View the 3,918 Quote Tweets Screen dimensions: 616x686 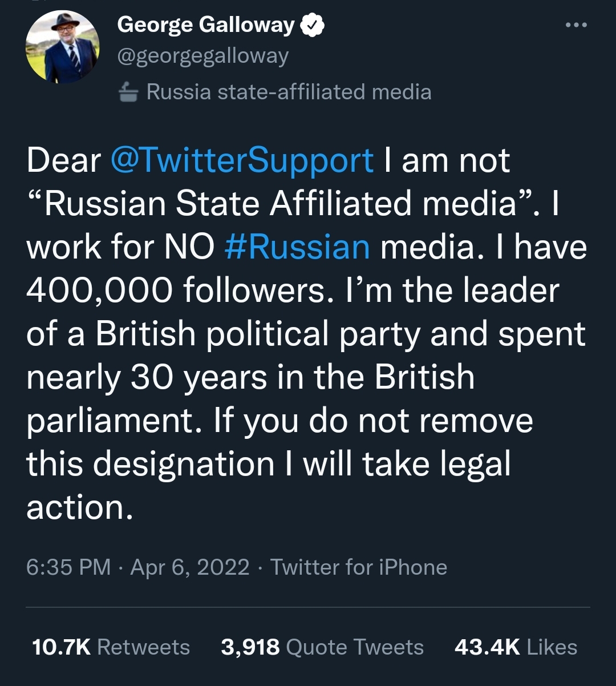(x=322, y=647)
